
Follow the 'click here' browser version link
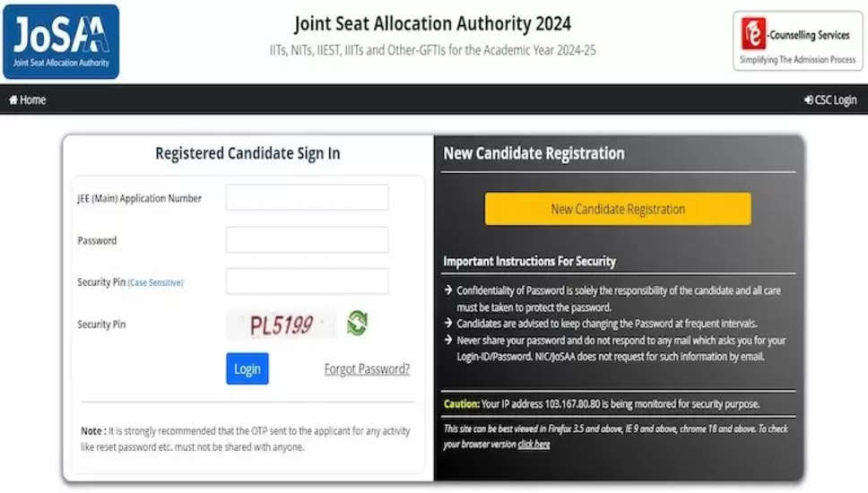click(x=534, y=444)
